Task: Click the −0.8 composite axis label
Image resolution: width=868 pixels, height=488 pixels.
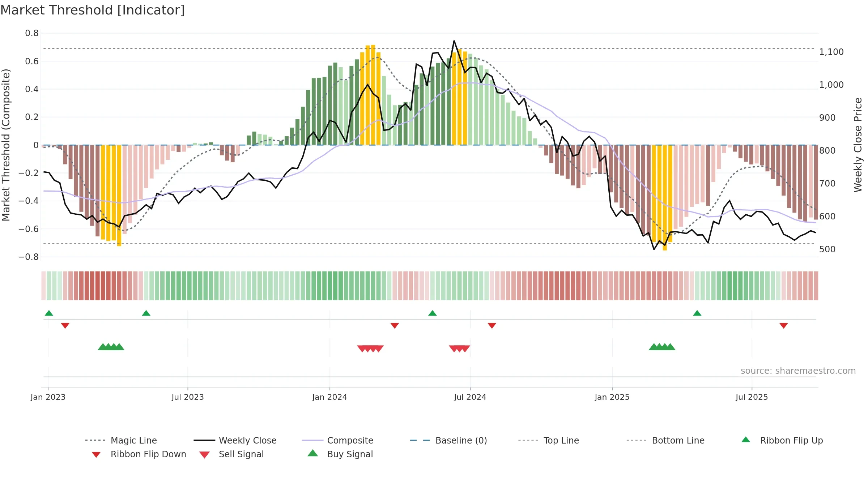Action: pos(28,257)
